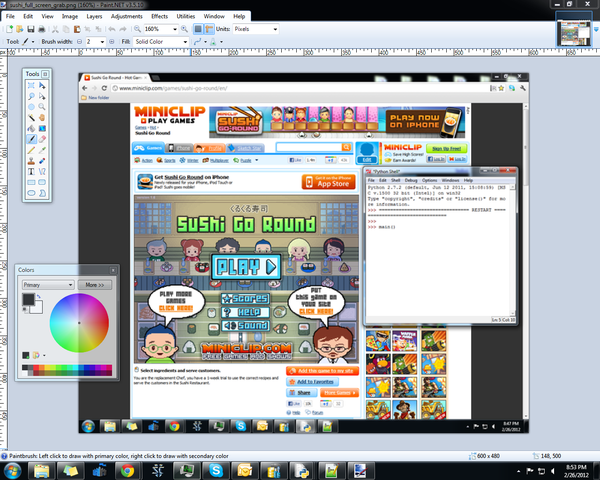Select the Paintbrush tool in Tools panel

click(x=31, y=139)
